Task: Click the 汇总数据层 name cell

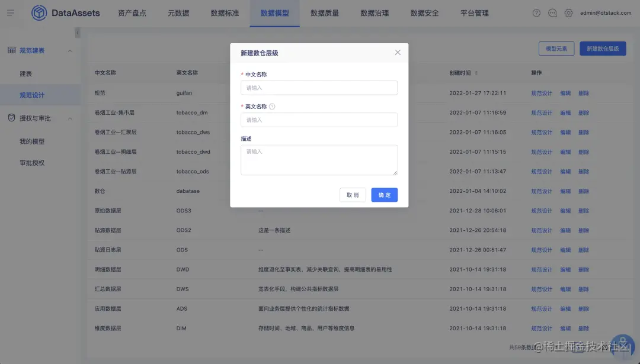Action: click(108, 289)
